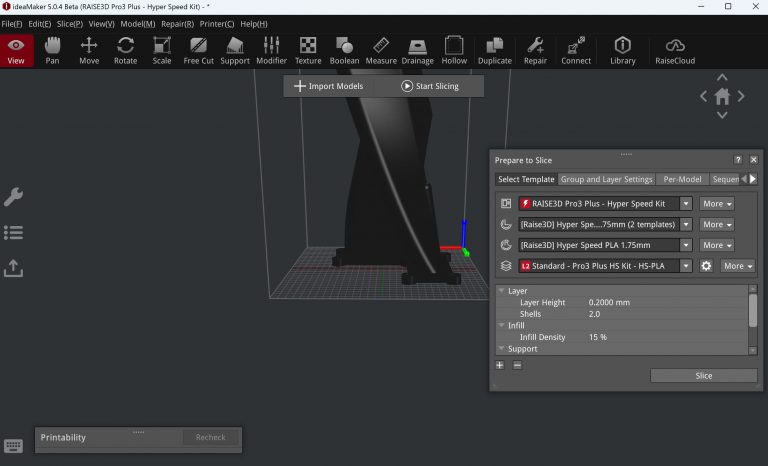The height and width of the screenshot is (466, 768).
Task: Reset view with the home icon
Action: 722,97
